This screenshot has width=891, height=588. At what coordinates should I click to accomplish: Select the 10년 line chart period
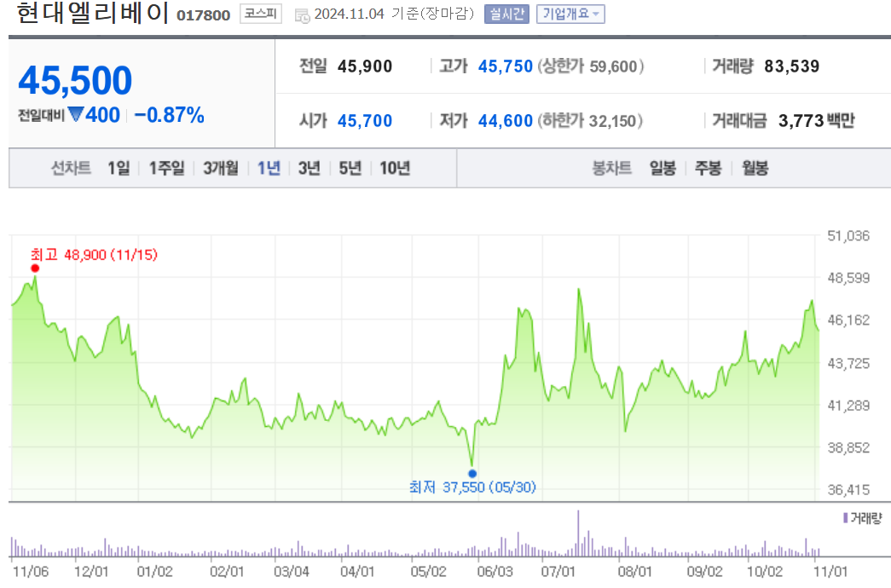pyautogui.click(x=395, y=168)
